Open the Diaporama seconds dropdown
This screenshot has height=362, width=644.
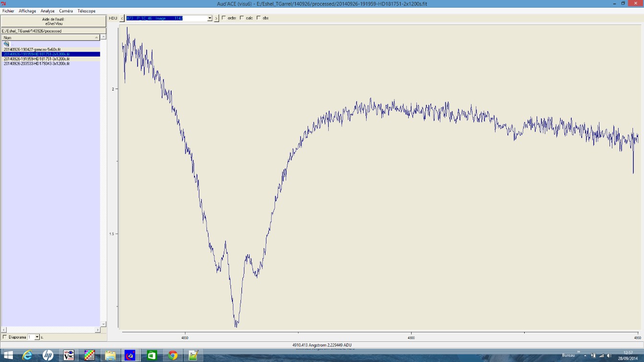pyautogui.click(x=37, y=337)
